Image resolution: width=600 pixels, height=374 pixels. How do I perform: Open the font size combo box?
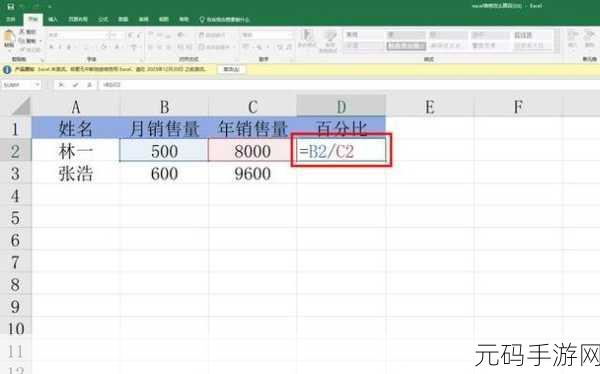coord(117,35)
